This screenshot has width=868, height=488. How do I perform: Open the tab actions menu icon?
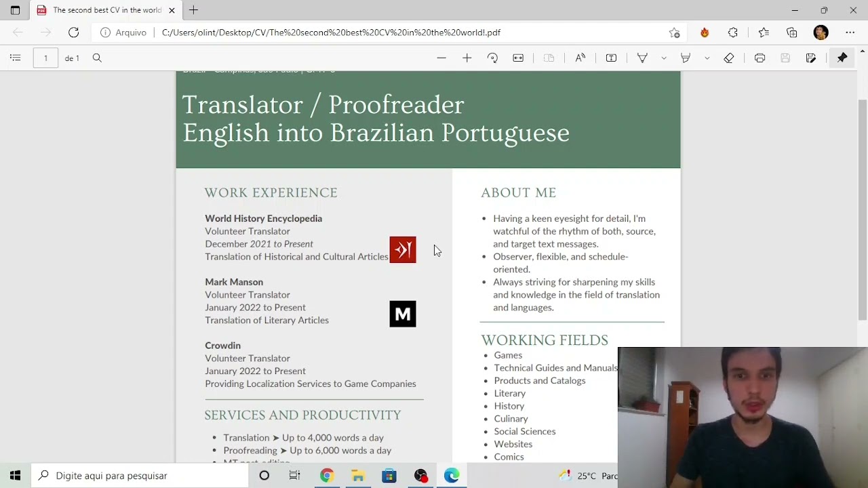[15, 10]
